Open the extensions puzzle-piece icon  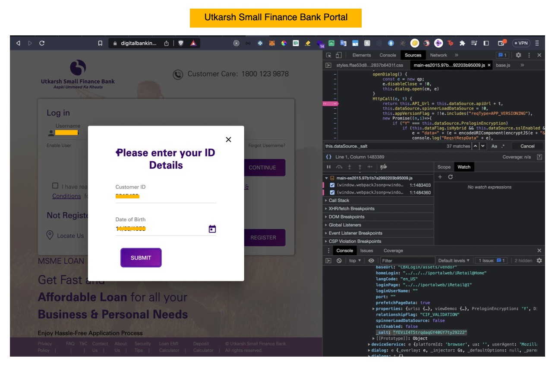[462, 43]
